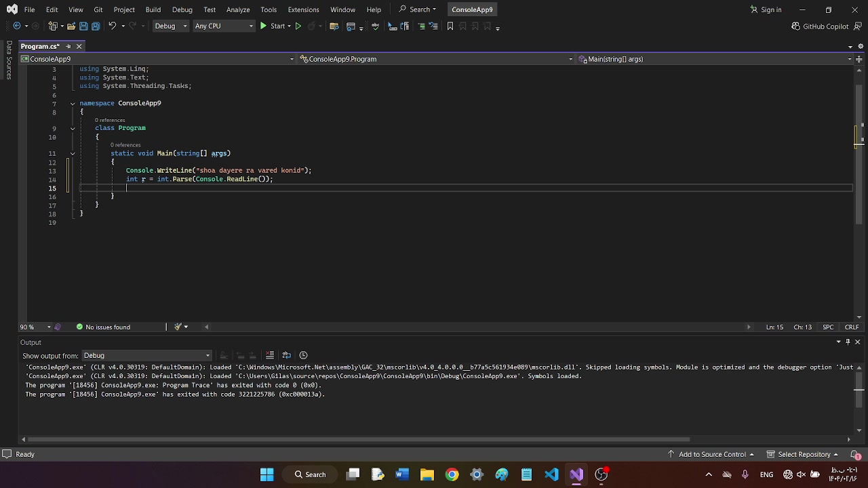Open the Any CPU platform dropdown
Screen dimensions: 868x488
(223, 26)
